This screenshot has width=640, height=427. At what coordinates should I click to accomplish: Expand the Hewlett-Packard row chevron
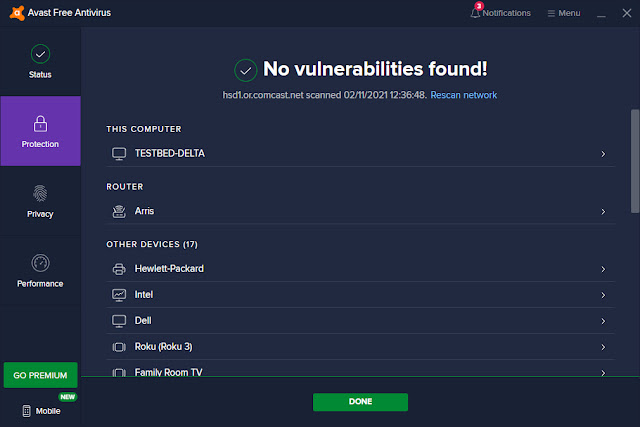[603, 269]
